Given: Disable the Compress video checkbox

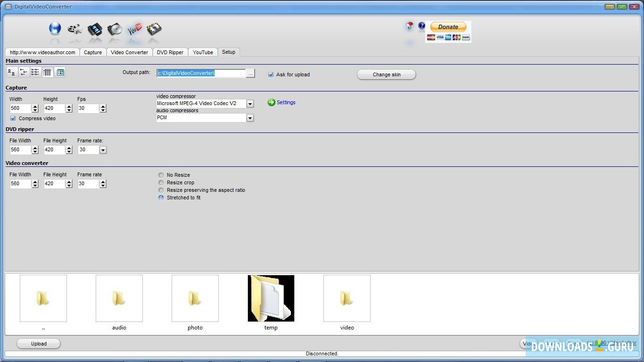Looking at the screenshot, I should click(12, 118).
